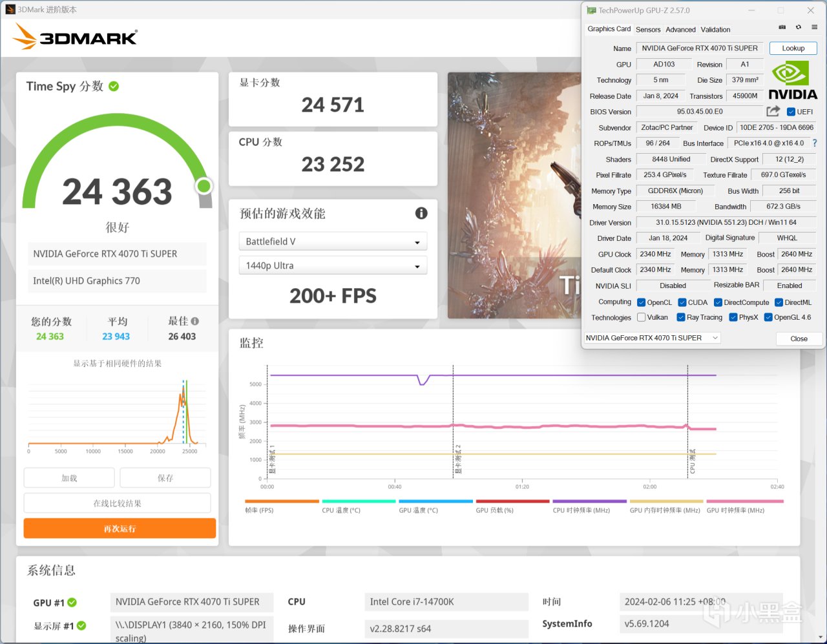Open the GPU-Z hamburger menu
Image resolution: width=827 pixels, height=644 pixels.
tap(814, 27)
